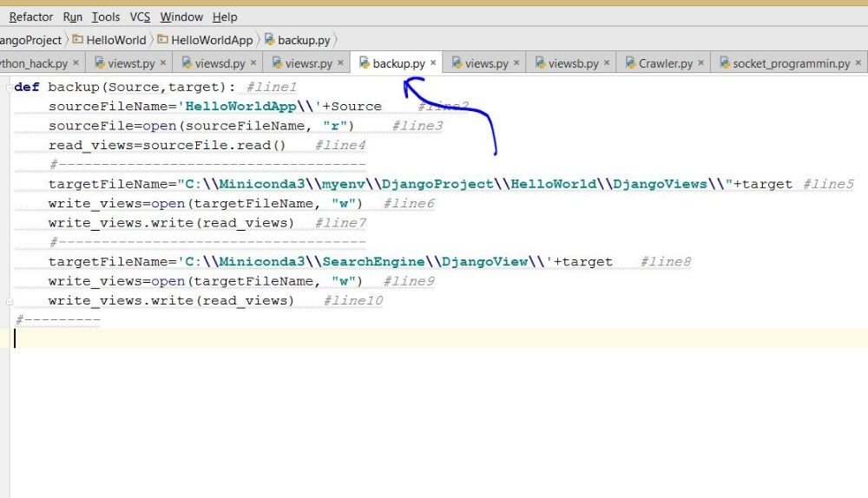Select the backup.py editor tab
This screenshot has height=498, width=868.
[398, 63]
